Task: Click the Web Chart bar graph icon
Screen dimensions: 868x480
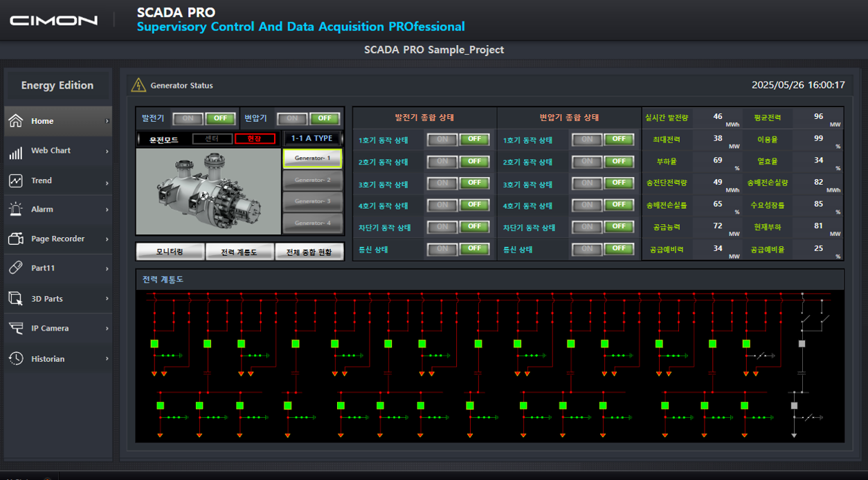Action: pos(15,151)
